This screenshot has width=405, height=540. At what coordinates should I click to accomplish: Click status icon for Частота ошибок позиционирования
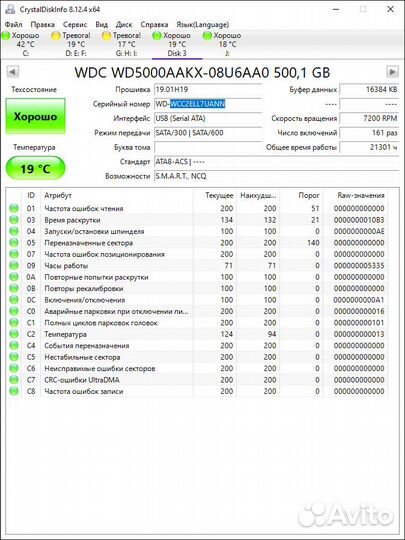click(14, 254)
